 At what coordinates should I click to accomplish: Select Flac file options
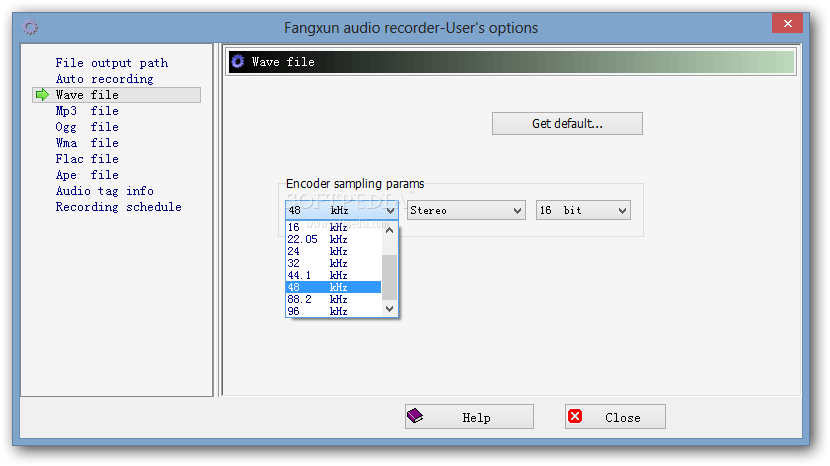[x=87, y=159]
